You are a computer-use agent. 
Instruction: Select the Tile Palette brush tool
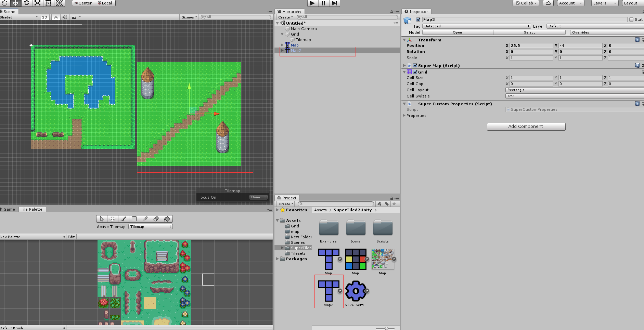tap(123, 219)
